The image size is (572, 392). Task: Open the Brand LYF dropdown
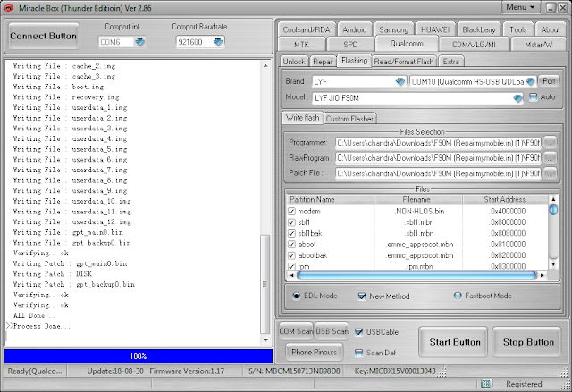[400, 81]
